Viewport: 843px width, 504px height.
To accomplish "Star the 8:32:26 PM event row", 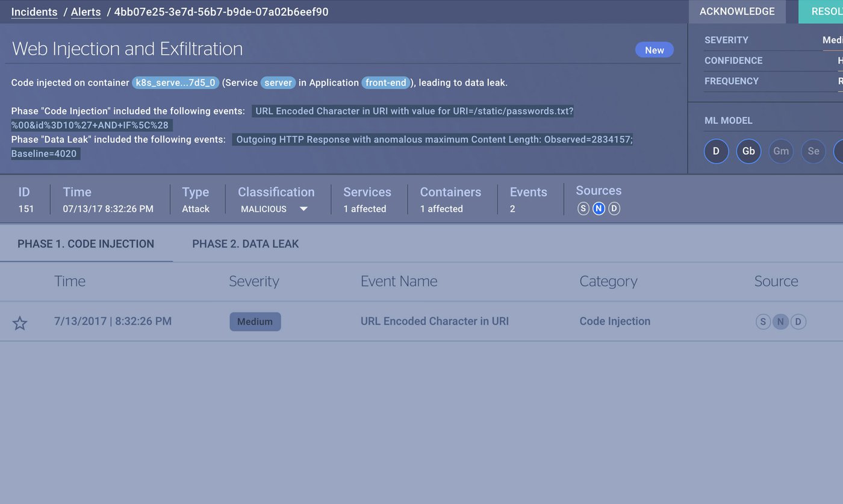I will [20, 323].
